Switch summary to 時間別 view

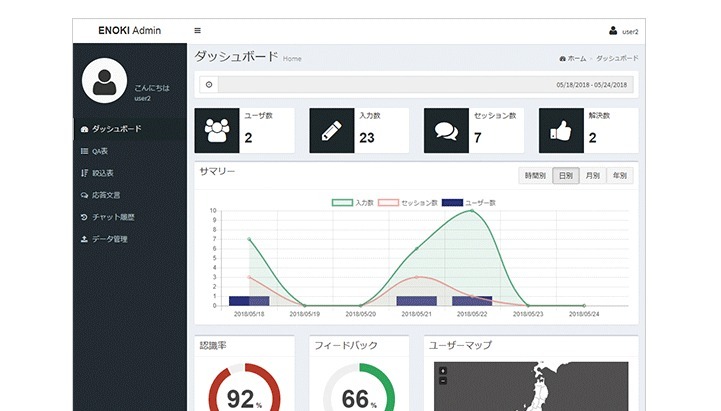pyautogui.click(x=535, y=176)
